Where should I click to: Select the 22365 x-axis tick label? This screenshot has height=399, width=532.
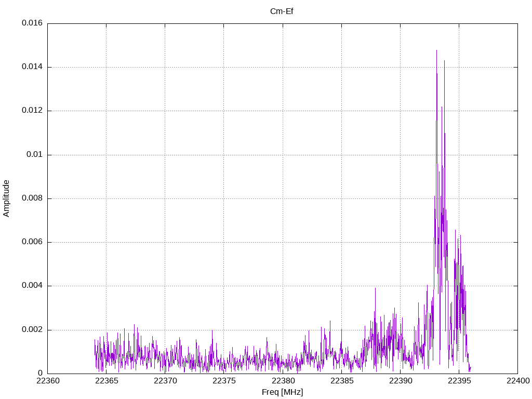coord(107,381)
